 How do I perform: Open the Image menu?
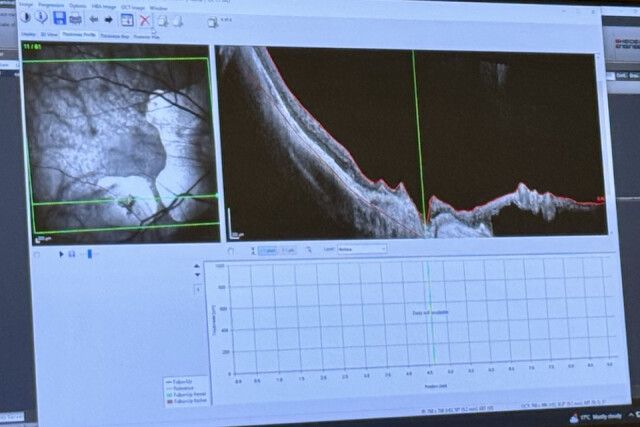pos(27,6)
